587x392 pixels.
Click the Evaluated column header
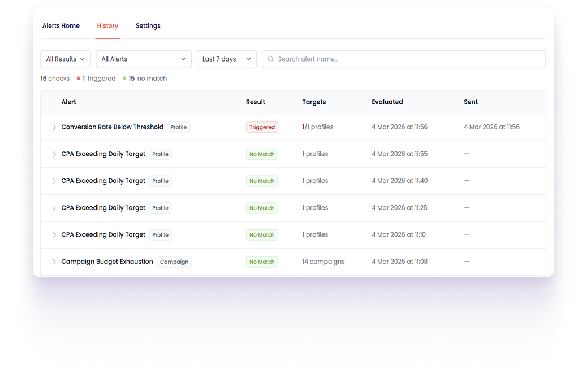387,102
